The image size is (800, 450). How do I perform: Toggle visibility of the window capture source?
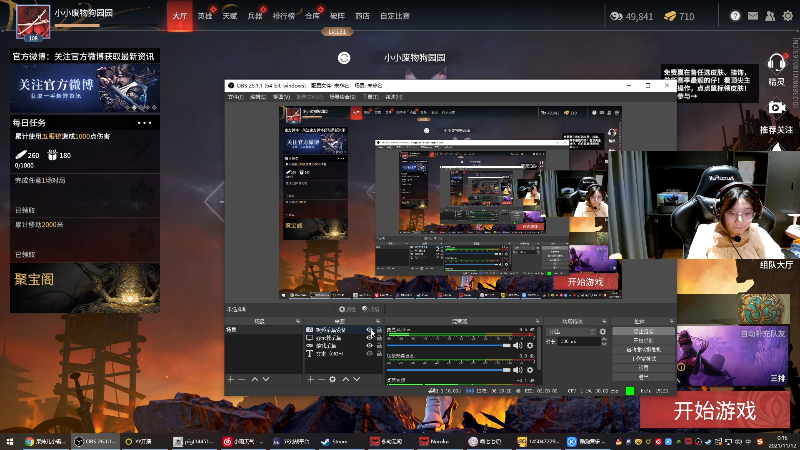point(369,345)
